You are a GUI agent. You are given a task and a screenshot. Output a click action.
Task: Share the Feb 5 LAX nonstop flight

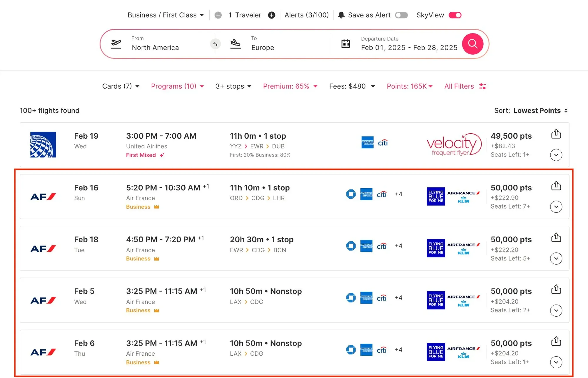pyautogui.click(x=556, y=289)
